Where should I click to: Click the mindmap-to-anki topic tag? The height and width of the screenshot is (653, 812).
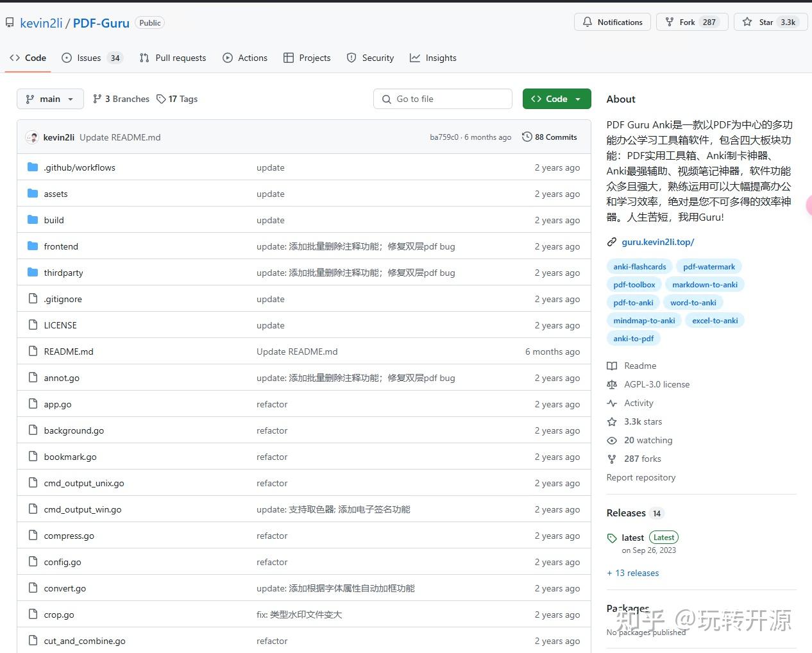[644, 321]
